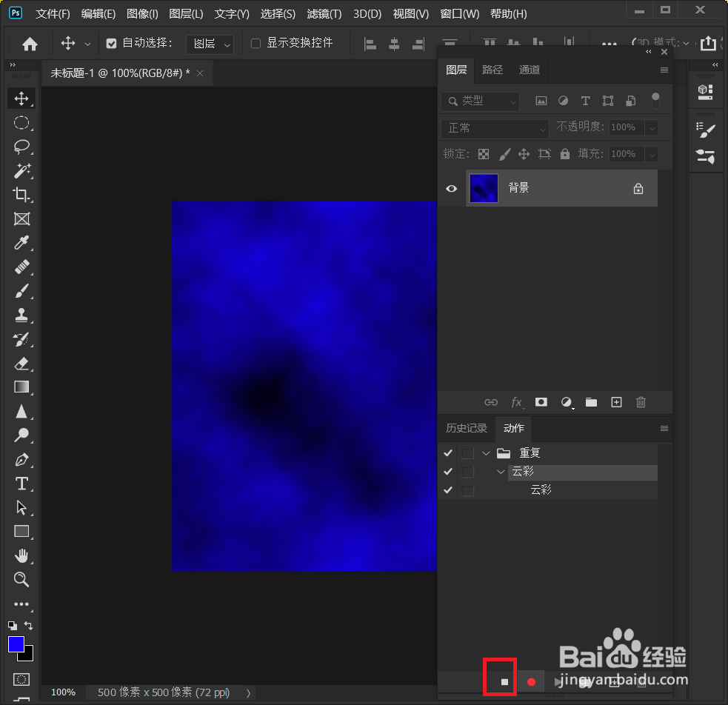Select the Move tool

(x=21, y=98)
